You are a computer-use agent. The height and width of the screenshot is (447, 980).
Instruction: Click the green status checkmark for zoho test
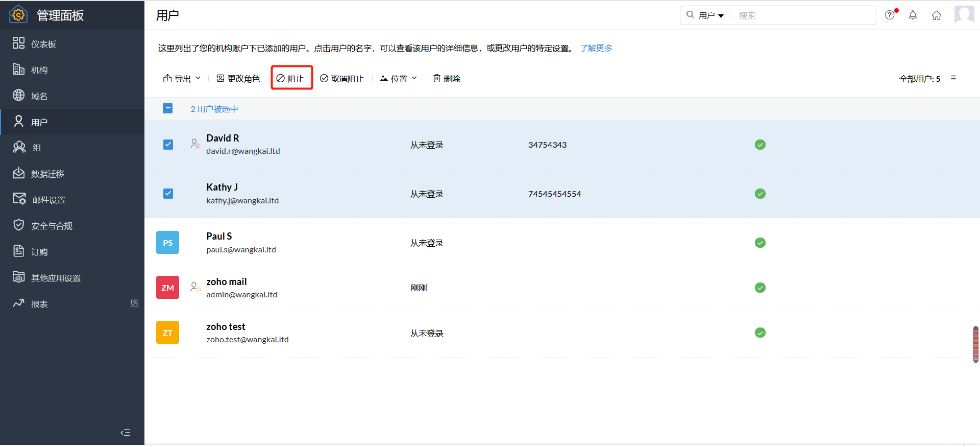click(x=759, y=333)
